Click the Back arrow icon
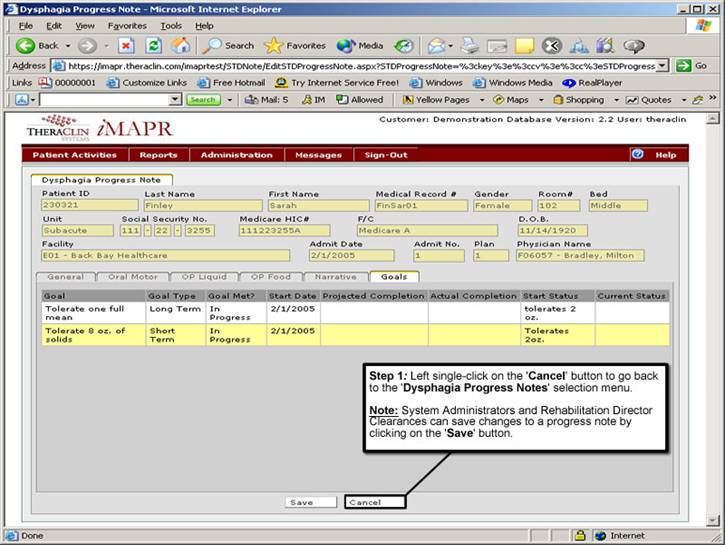The image size is (725, 545). coord(25,46)
